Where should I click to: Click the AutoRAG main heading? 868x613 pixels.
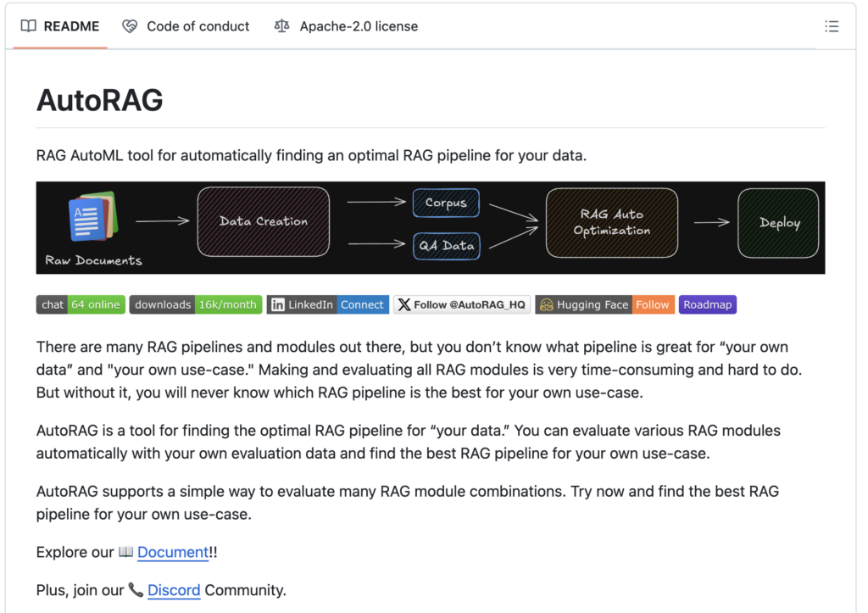[x=99, y=100]
